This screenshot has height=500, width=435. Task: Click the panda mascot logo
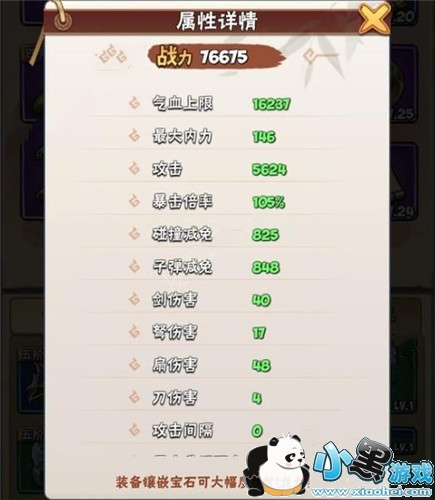277,466
